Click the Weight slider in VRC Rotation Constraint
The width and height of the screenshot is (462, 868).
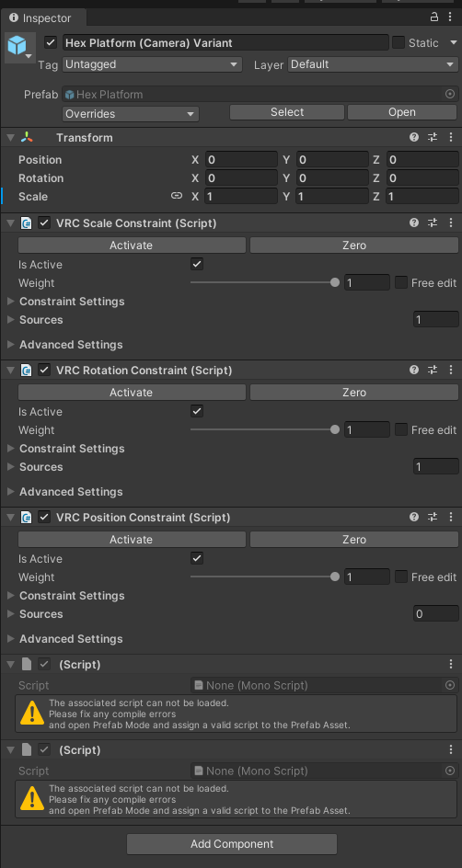pos(265,430)
